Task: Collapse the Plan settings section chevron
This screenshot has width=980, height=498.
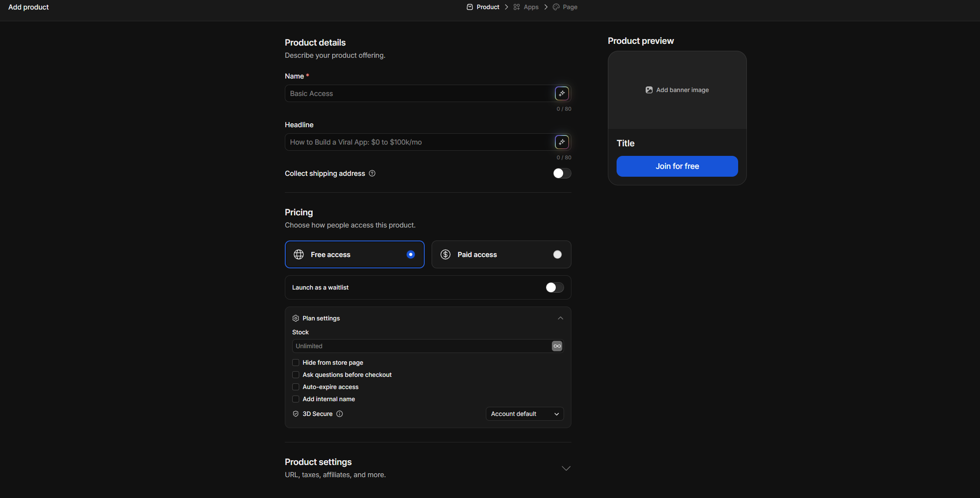Action: pyautogui.click(x=561, y=318)
